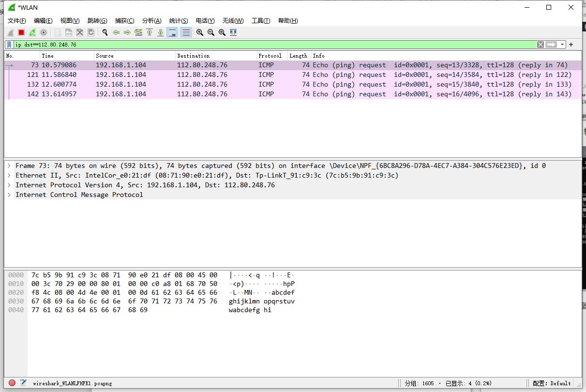Click the 配置: Default profile selector
Image resolution: width=586 pixels, height=392 pixels.
click(x=552, y=383)
